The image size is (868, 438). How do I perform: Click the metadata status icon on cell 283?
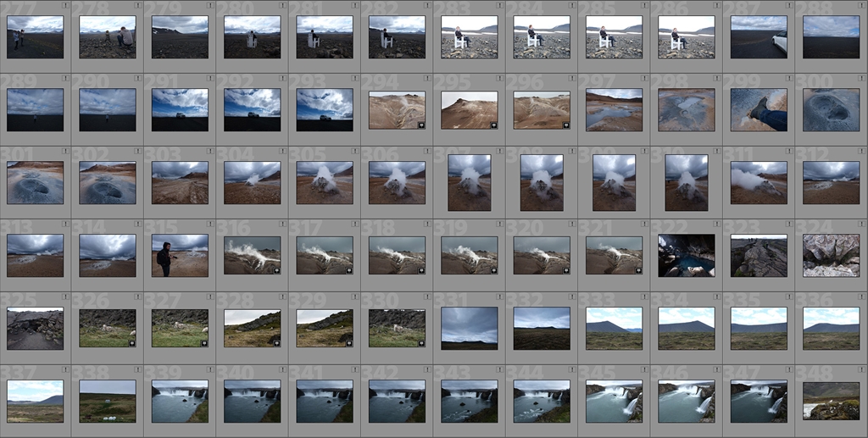499,5
